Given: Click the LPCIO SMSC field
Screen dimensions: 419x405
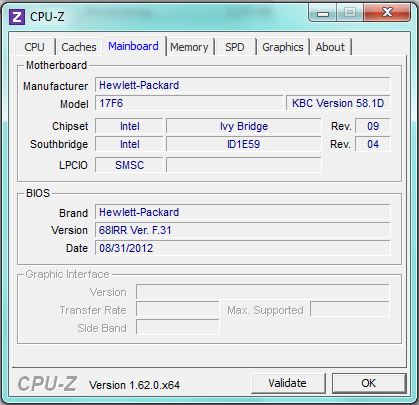Looking at the screenshot, I should 129,165.
